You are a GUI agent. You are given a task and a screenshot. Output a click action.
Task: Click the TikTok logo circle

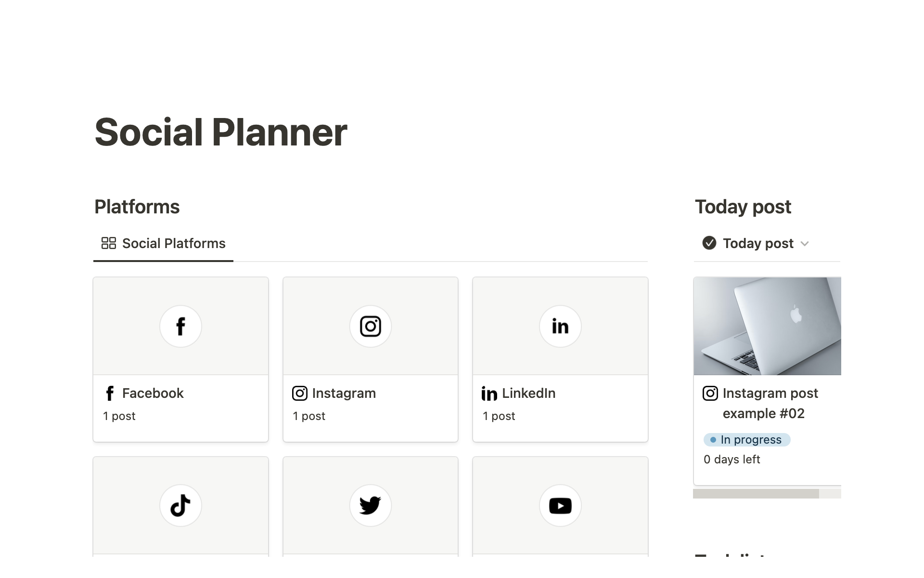[x=180, y=505]
